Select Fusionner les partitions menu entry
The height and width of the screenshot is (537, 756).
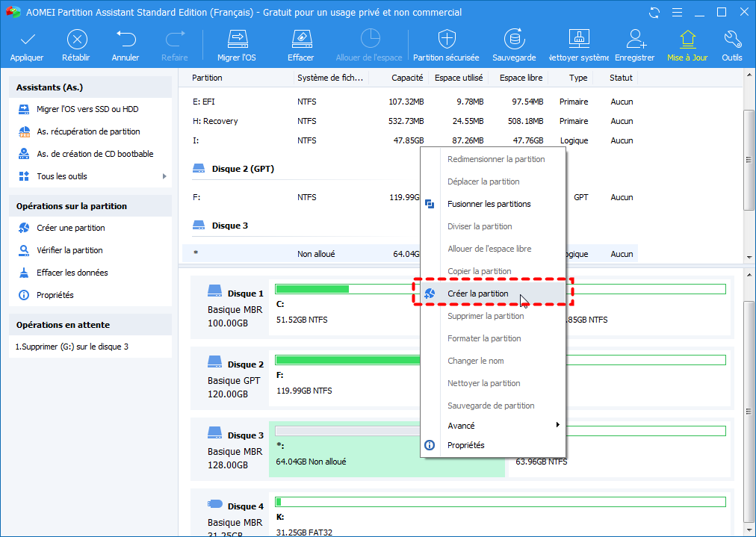(489, 204)
